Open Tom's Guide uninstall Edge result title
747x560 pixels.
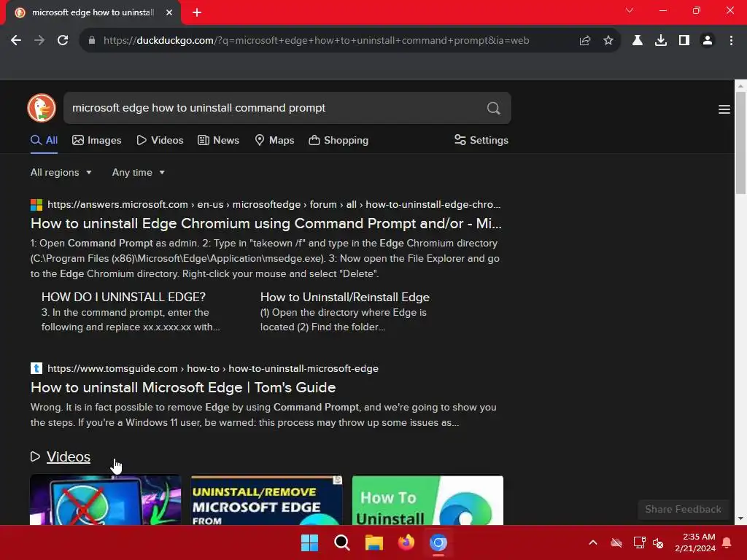pyautogui.click(x=183, y=388)
